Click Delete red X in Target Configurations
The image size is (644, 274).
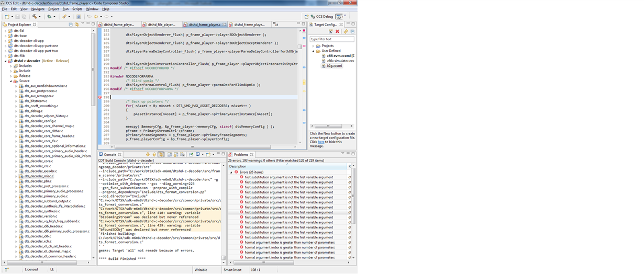click(x=337, y=31)
